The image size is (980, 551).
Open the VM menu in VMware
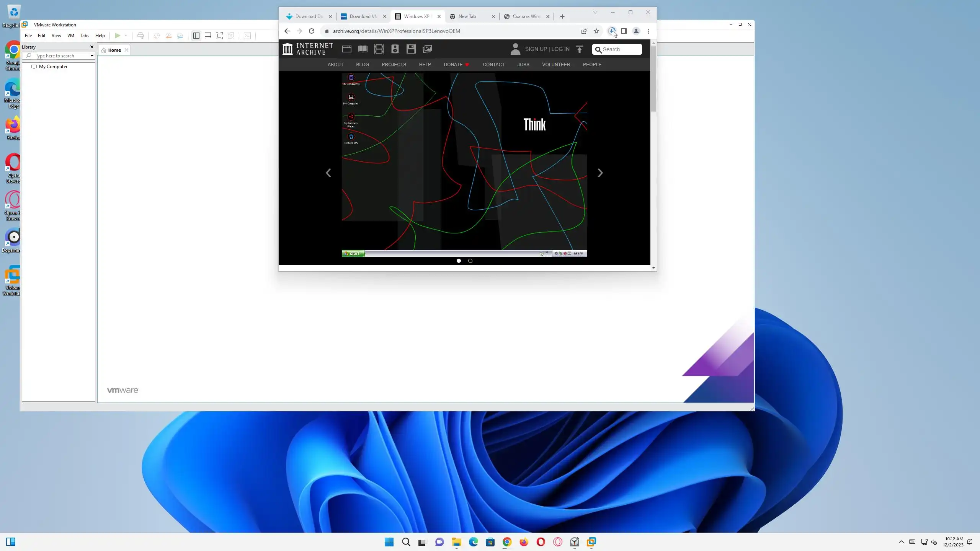point(70,36)
